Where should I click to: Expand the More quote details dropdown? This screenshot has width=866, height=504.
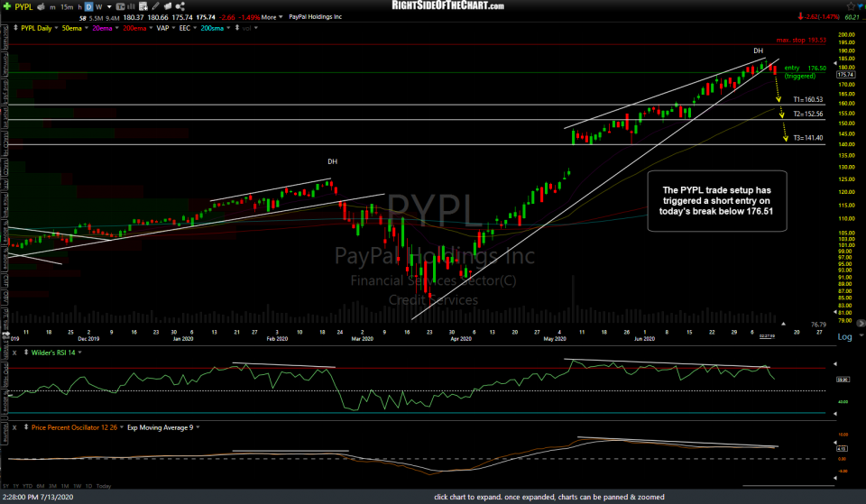(272, 17)
